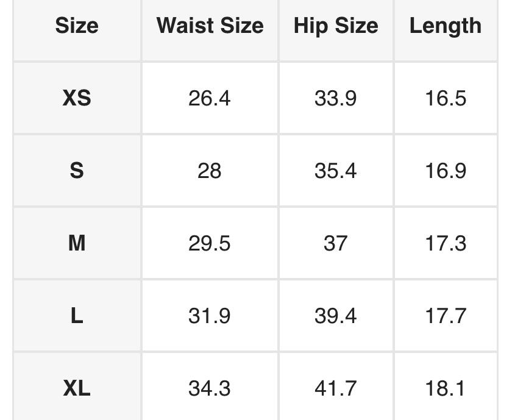Click the XL waist value 34.3

coord(210,388)
